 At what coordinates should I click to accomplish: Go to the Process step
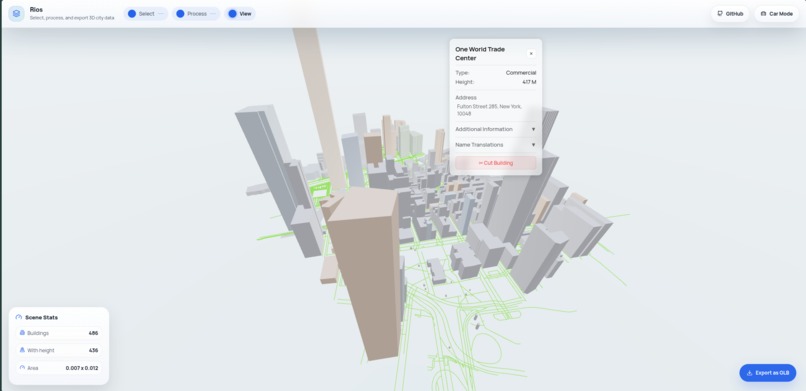(196, 14)
